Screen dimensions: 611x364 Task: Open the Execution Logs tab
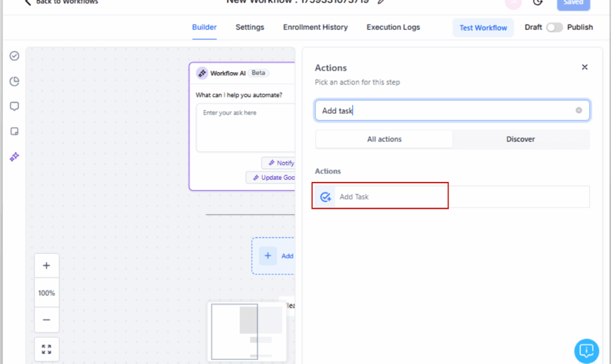[x=393, y=27]
